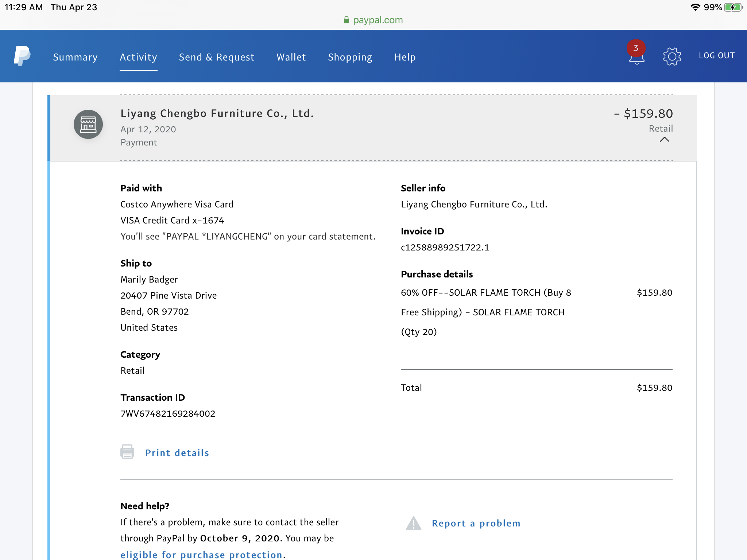Click the Print details link
The width and height of the screenshot is (747, 560).
click(177, 453)
